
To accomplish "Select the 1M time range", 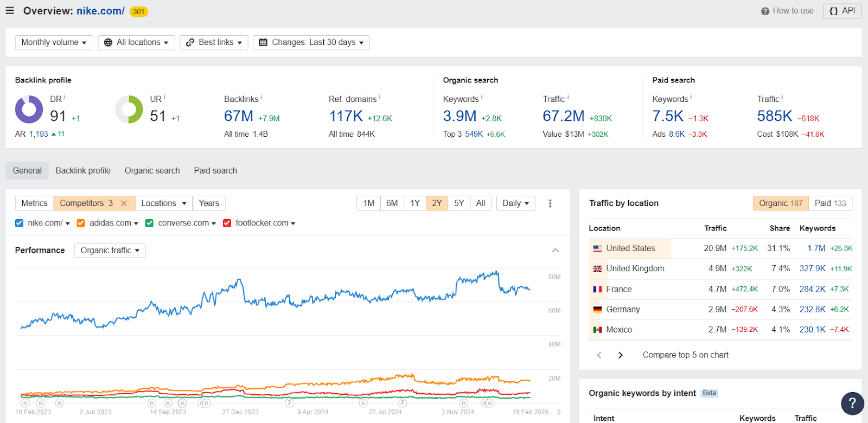I will [x=369, y=203].
